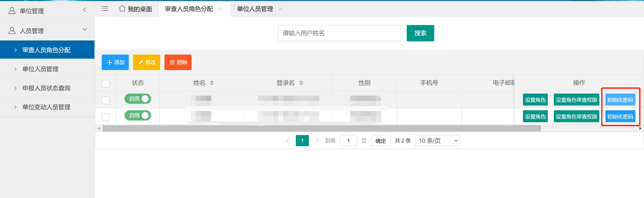Click the plus icon on 添加 button
The width and height of the screenshot is (644, 198).
click(x=109, y=62)
